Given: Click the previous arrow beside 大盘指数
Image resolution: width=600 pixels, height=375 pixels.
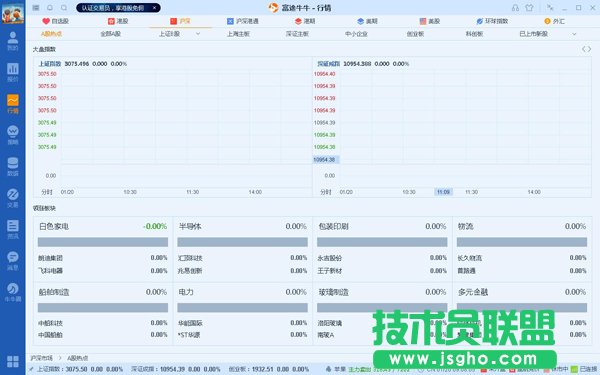Looking at the screenshot, I should 584,49.
